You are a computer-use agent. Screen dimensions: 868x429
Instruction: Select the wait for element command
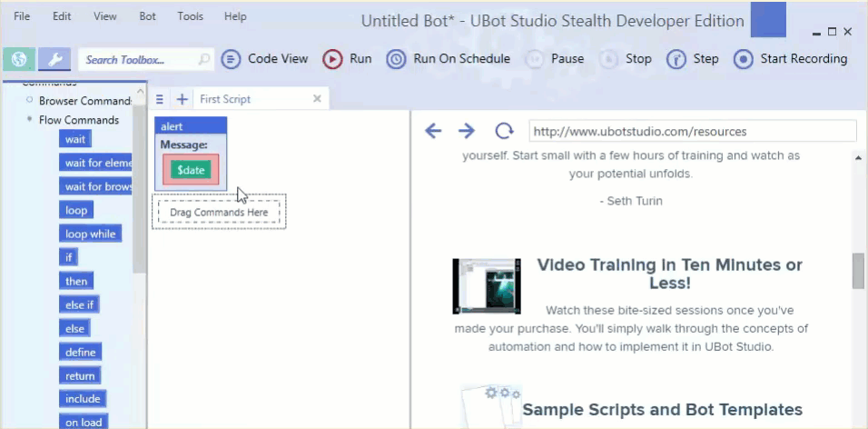[x=95, y=163]
